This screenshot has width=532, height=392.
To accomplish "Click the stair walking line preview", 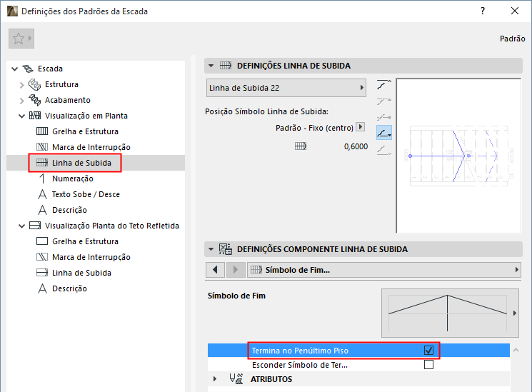I will point(458,156).
